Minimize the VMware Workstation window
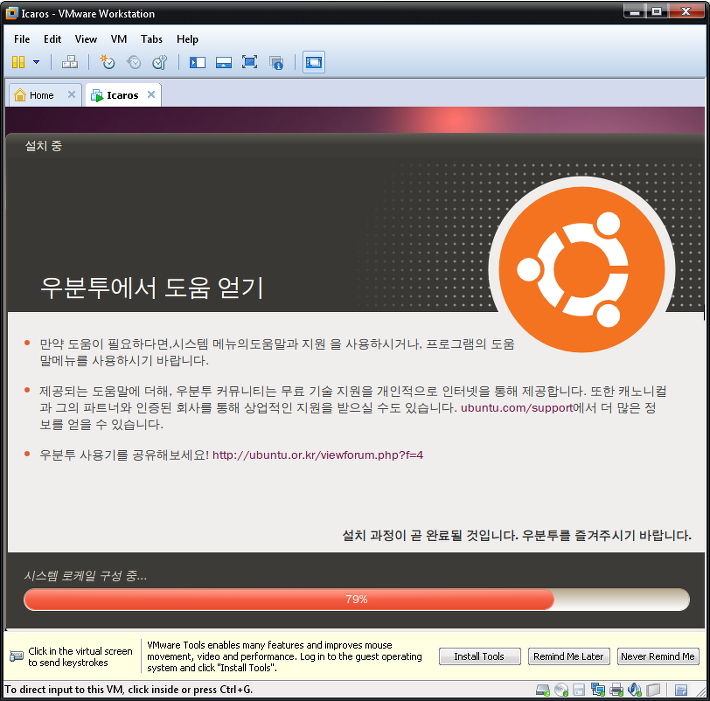Screen dimensions: 710x701 (634, 11)
